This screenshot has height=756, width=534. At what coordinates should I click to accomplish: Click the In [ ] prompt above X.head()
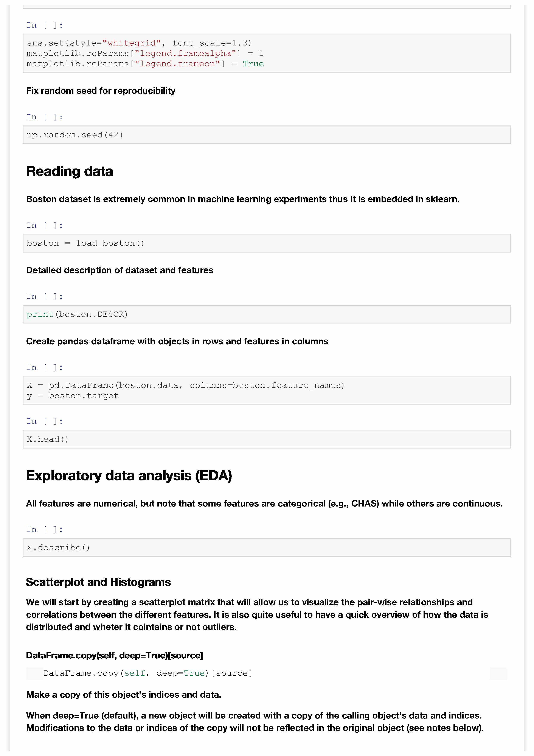[x=44, y=421]
